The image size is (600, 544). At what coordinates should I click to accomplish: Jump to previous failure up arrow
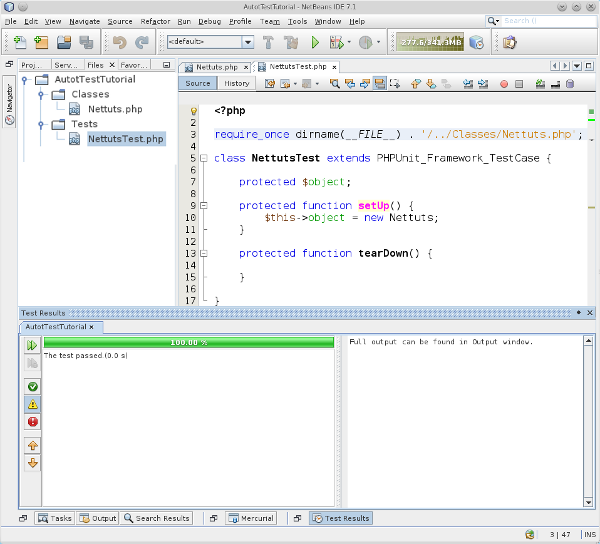(33, 446)
